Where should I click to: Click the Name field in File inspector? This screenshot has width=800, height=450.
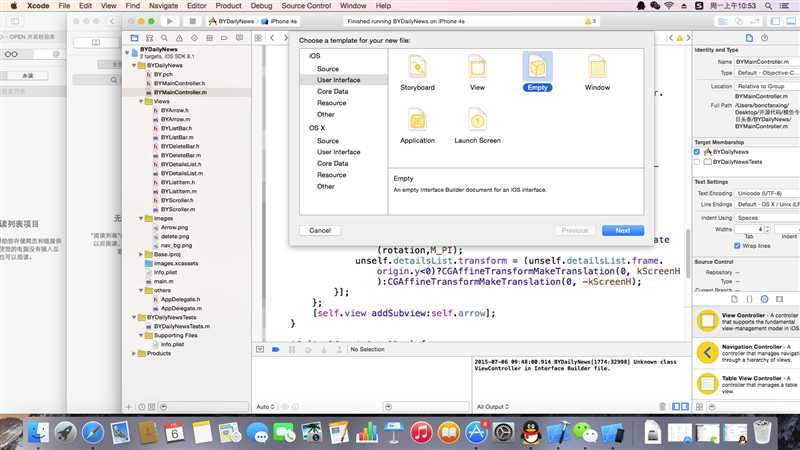click(x=767, y=62)
